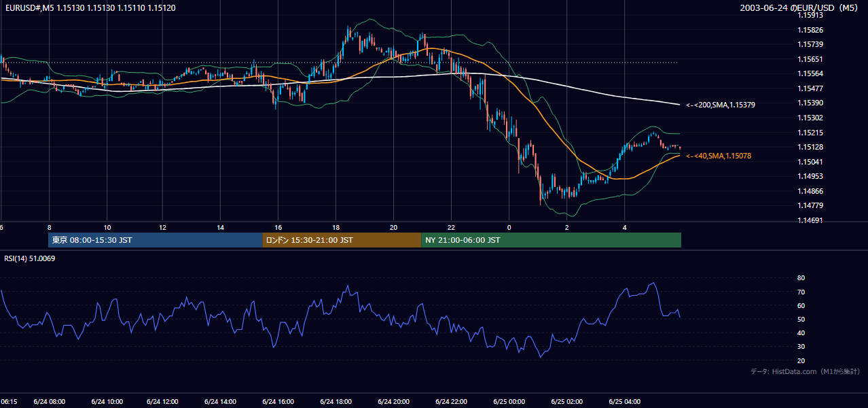Click RSI scale value 70
The image size is (868, 408).
coord(801,292)
